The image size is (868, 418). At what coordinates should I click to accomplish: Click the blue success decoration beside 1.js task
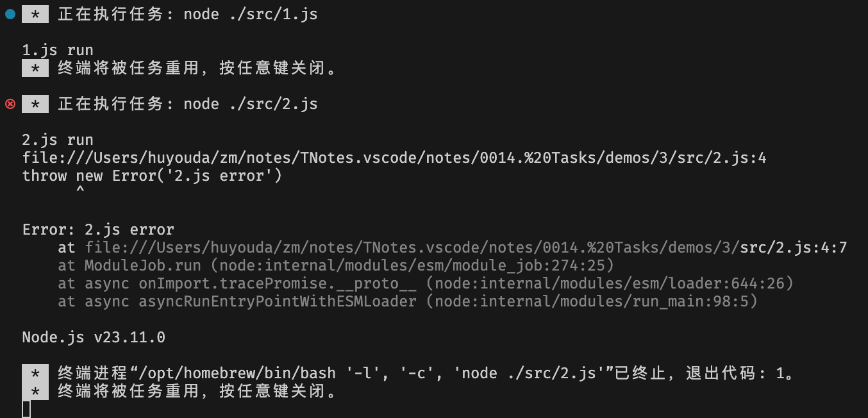(10, 14)
